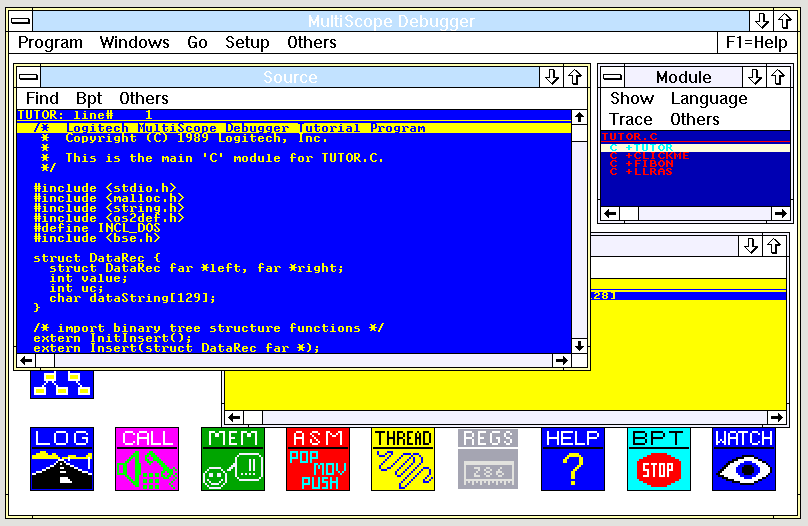808x526 pixels.
Task: Open the Trace menu in Module window
Action: pyautogui.click(x=631, y=120)
